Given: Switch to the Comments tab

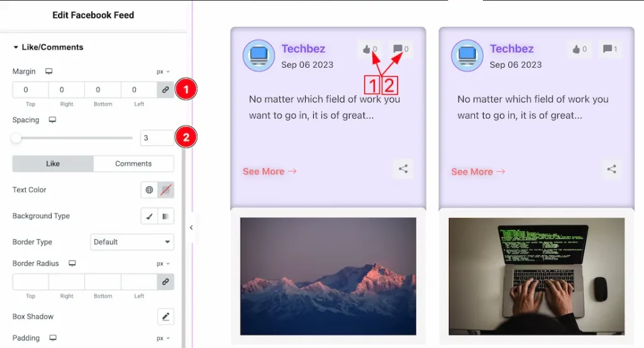Looking at the screenshot, I should 133,164.
